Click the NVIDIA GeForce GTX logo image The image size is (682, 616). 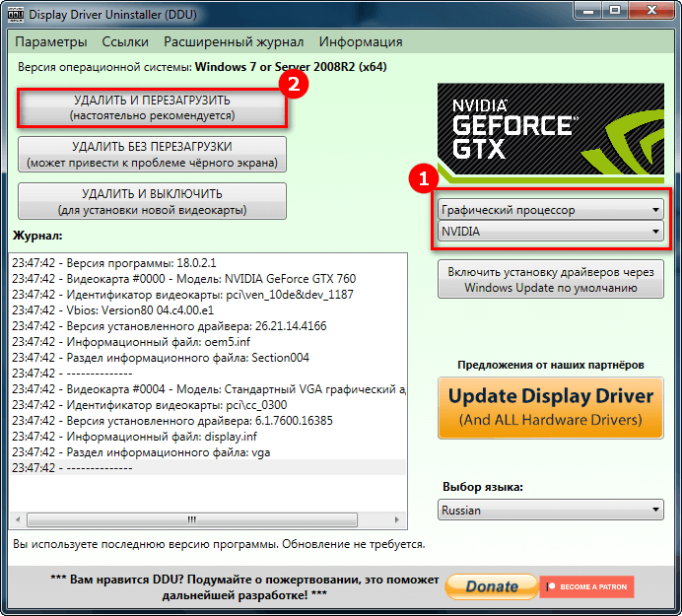[551, 133]
